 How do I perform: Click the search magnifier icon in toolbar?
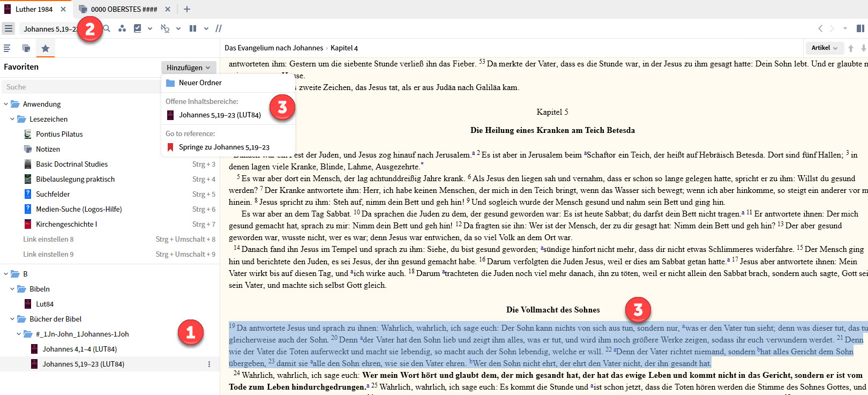pyautogui.click(x=107, y=28)
